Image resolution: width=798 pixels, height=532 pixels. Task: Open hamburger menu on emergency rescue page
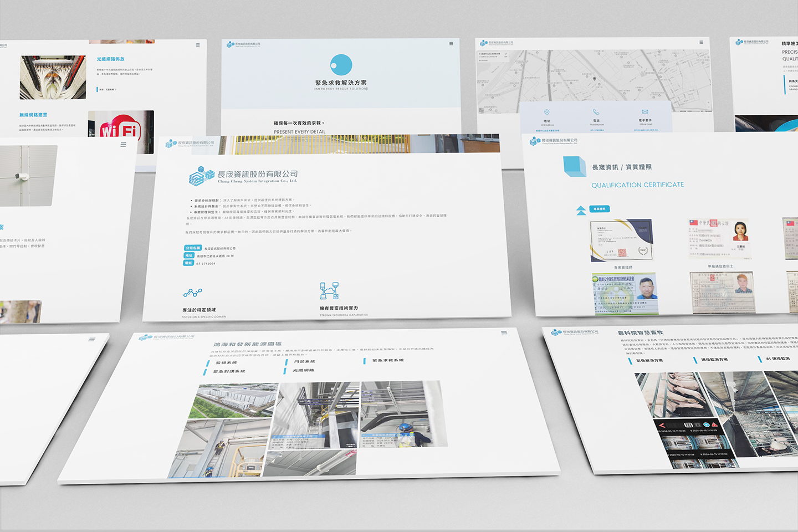451,44
